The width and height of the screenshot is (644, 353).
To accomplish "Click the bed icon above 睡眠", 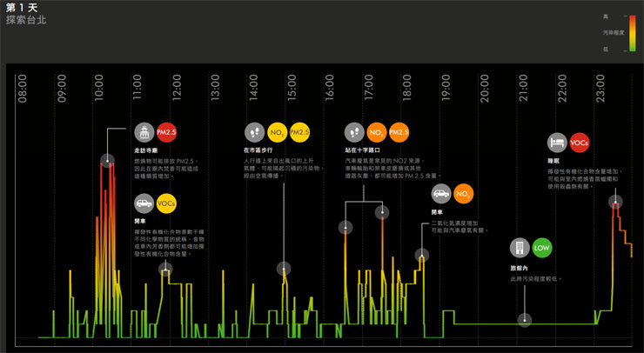I will (557, 143).
